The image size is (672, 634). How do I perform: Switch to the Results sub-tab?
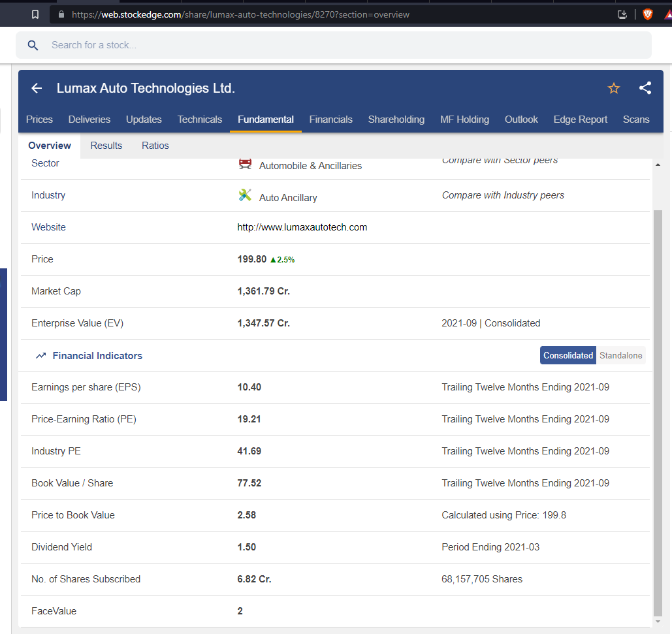click(x=106, y=146)
